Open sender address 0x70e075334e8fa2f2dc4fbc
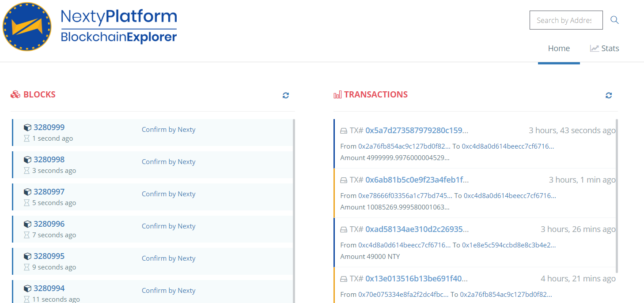The height and width of the screenshot is (303, 644). coord(404,295)
